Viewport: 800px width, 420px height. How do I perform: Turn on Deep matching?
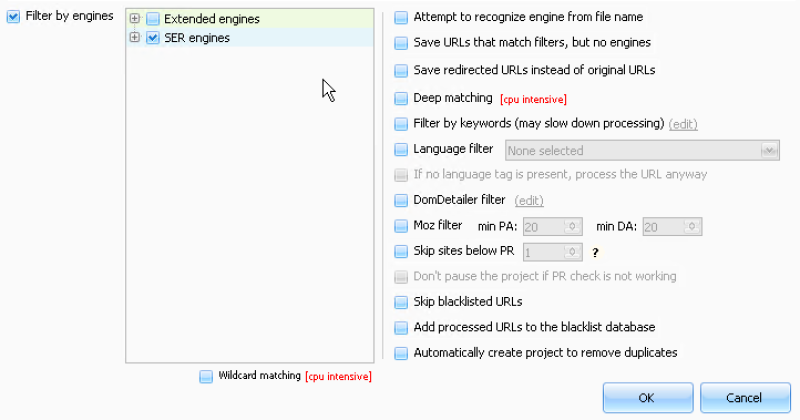(x=401, y=98)
